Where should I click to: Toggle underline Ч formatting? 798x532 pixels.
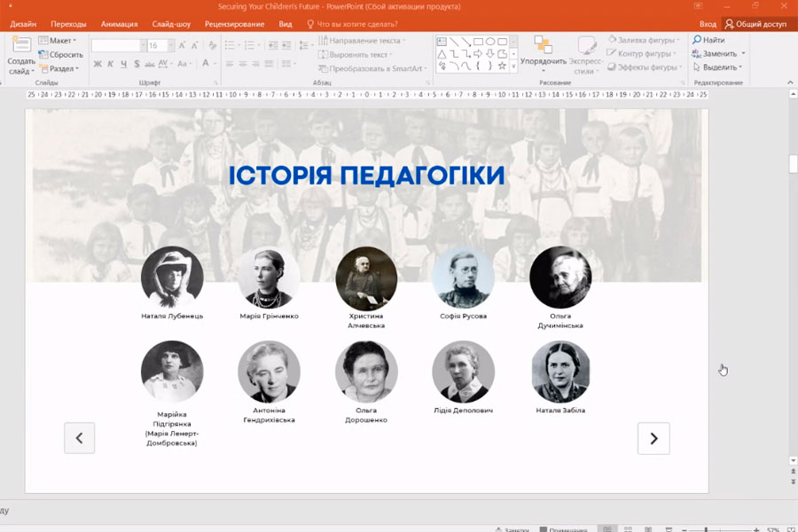[x=122, y=64]
